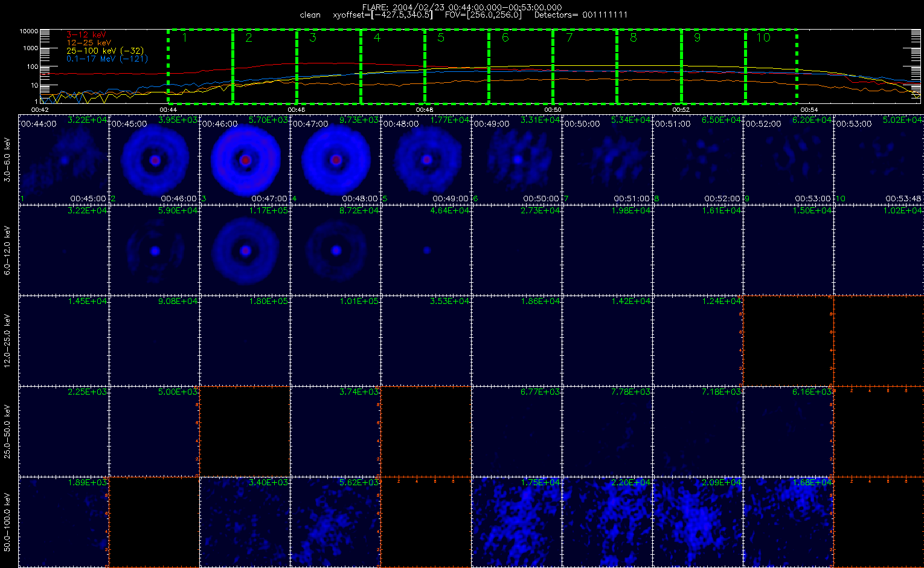Click the orange 12-25 keV legend entry
The height and width of the screenshot is (568, 924).
point(89,43)
